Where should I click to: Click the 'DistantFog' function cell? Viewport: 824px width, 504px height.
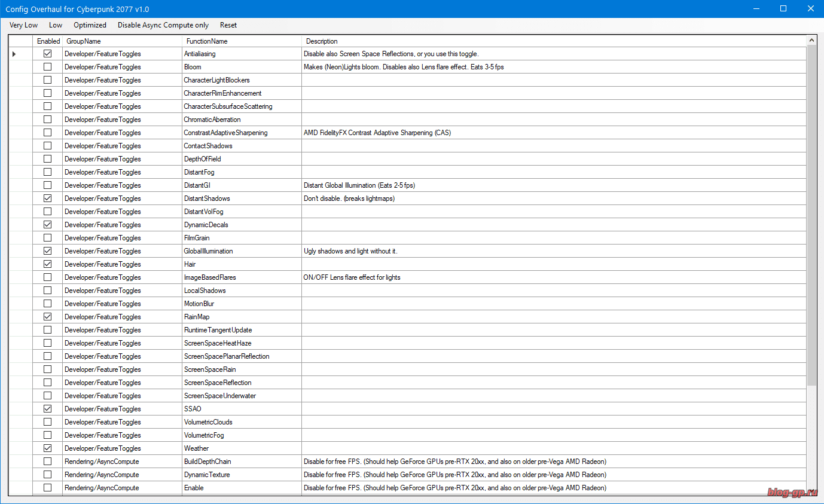[242, 172]
